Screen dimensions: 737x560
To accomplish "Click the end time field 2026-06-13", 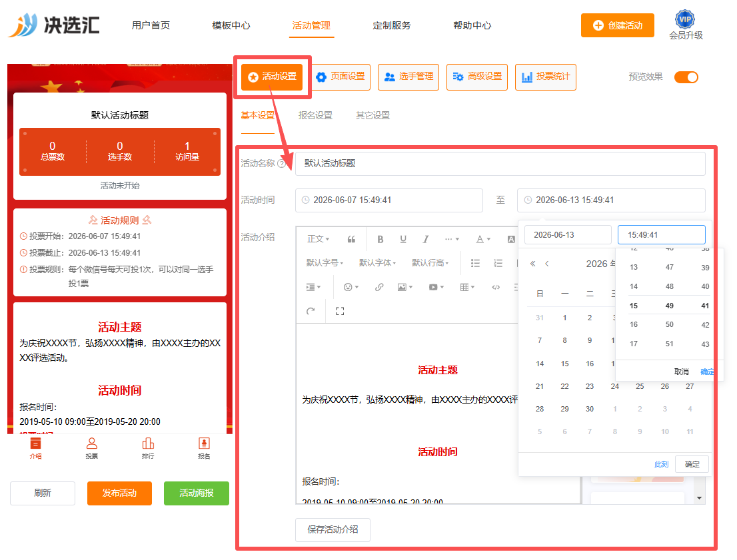I will click(x=611, y=200).
